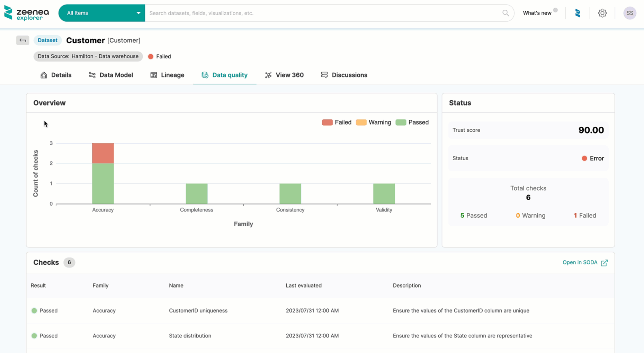The height and width of the screenshot is (353, 644).
Task: Select the Data quality database icon
Action: tap(204, 75)
